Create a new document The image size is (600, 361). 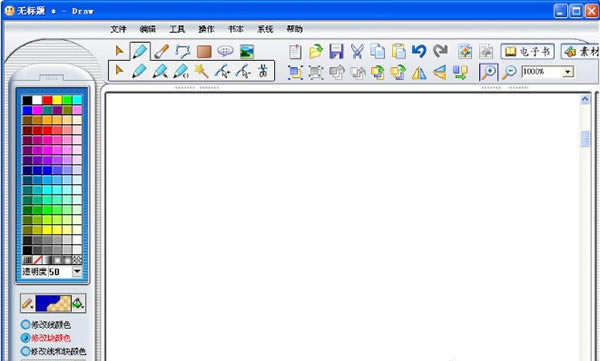tap(295, 52)
